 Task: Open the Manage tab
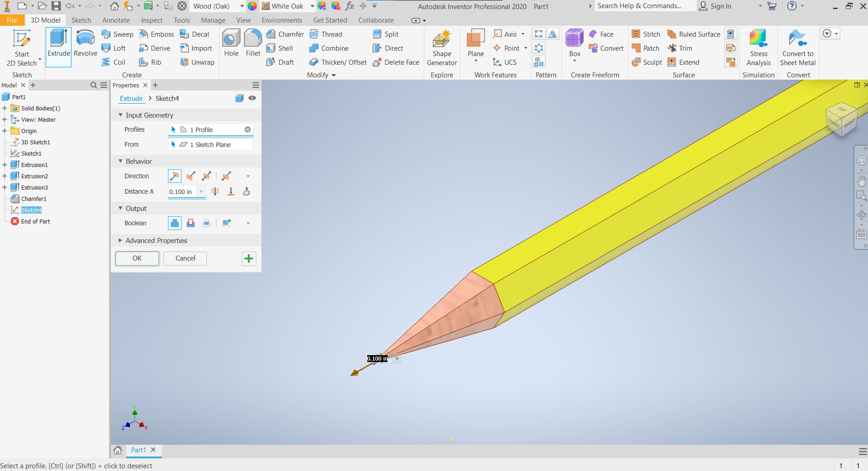point(213,20)
